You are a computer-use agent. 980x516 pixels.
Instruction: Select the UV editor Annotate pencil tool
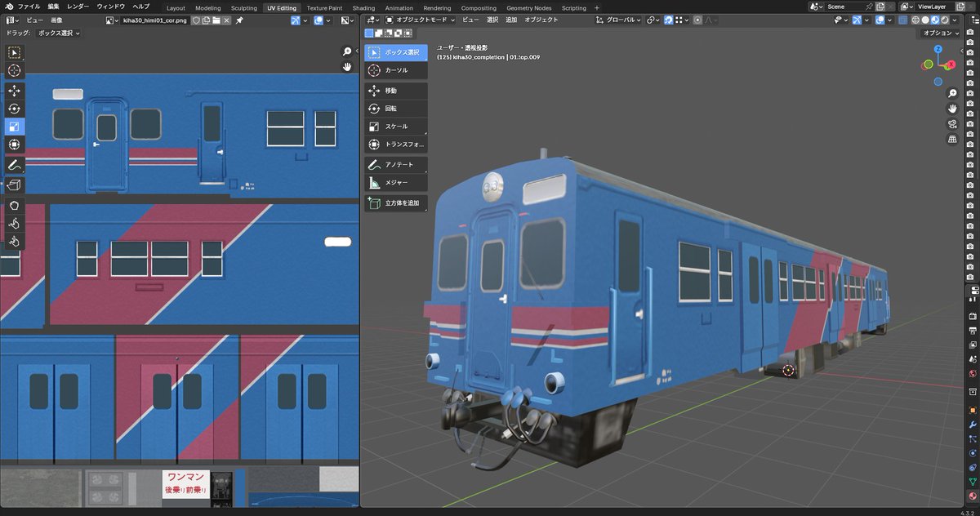click(15, 165)
